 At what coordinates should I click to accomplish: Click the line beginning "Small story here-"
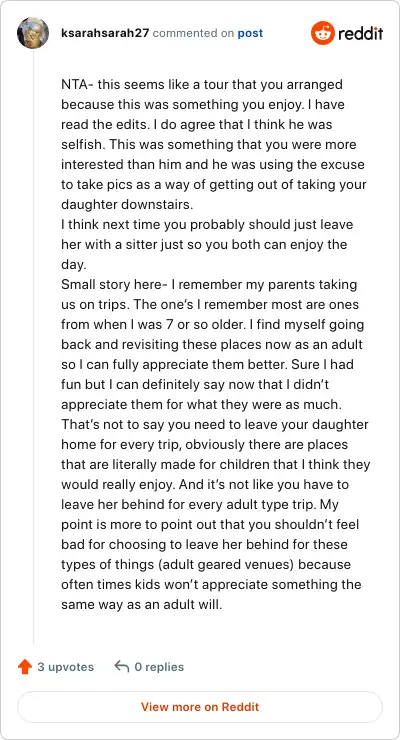209,285
